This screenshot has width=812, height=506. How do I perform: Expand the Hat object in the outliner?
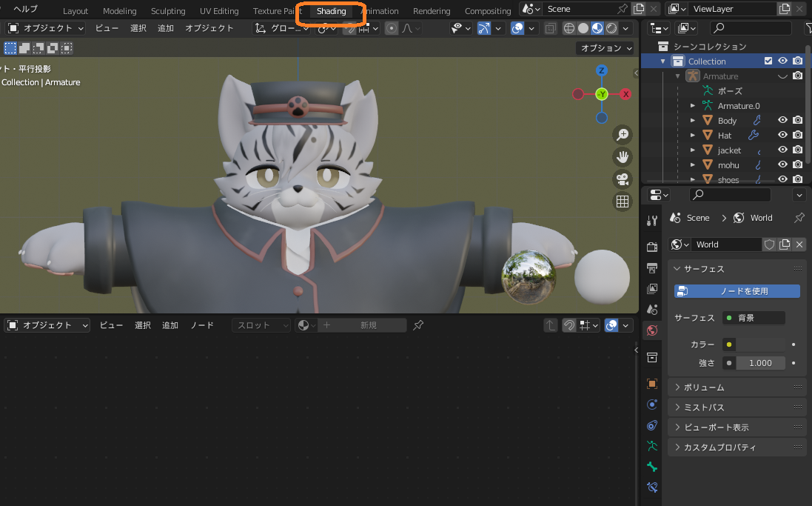[x=693, y=136]
